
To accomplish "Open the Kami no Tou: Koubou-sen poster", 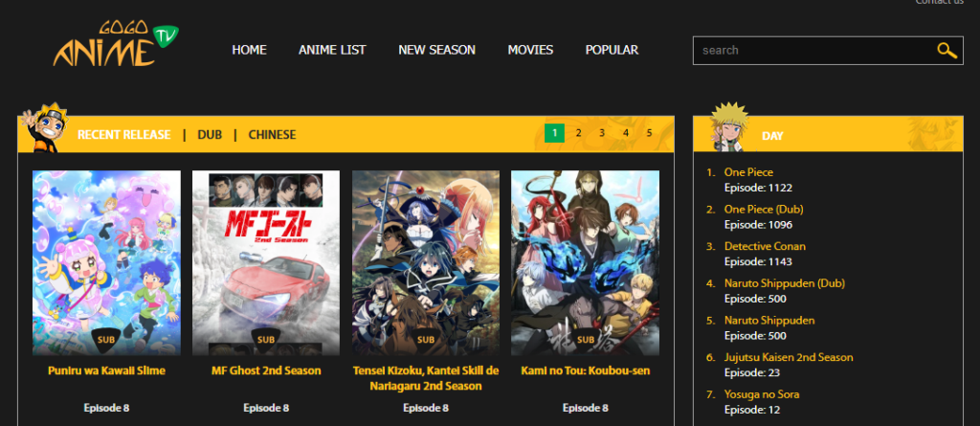I will pyautogui.click(x=585, y=262).
